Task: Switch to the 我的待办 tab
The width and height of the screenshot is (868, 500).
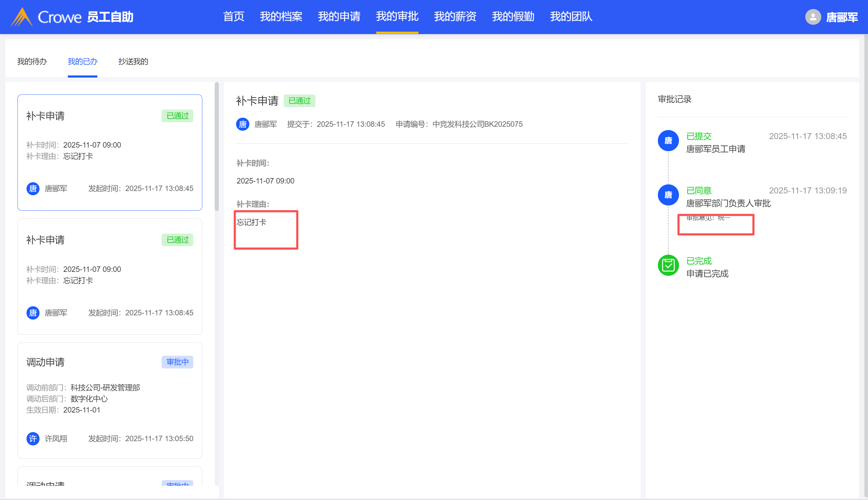Action: click(x=32, y=62)
